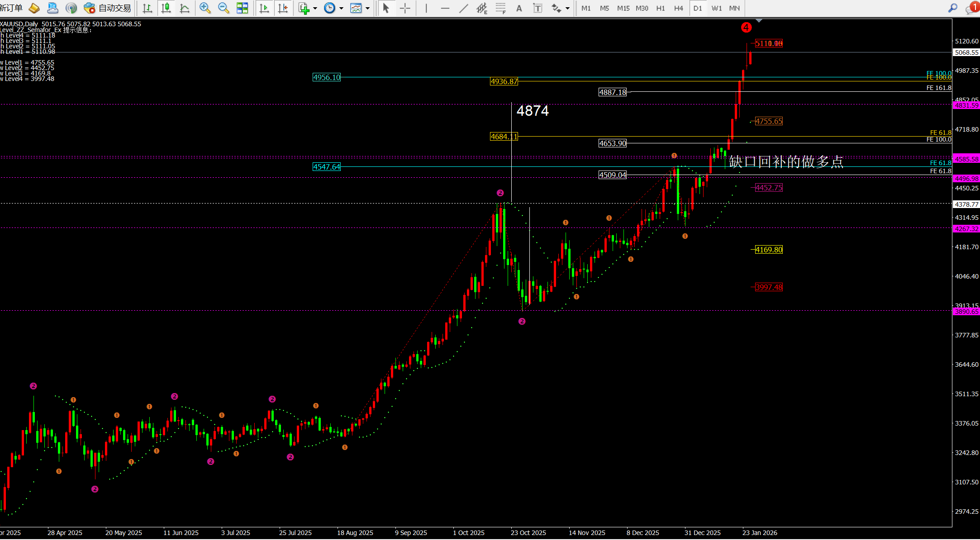Expand the periodicity clock dropdown arrow
The height and width of the screenshot is (540, 980).
(341, 8)
